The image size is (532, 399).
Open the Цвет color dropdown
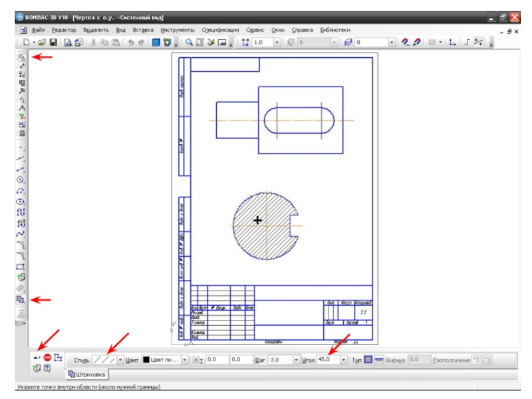[185, 360]
